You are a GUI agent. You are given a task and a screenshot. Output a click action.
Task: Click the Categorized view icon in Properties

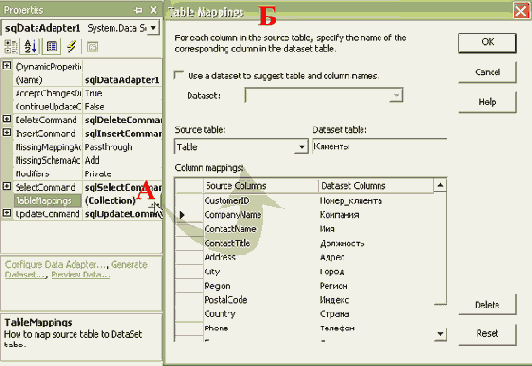(x=11, y=46)
